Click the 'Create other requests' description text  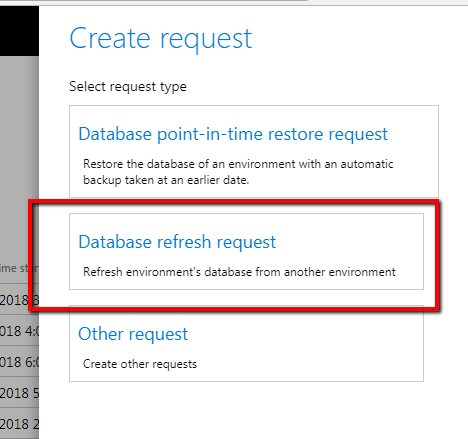tap(140, 364)
